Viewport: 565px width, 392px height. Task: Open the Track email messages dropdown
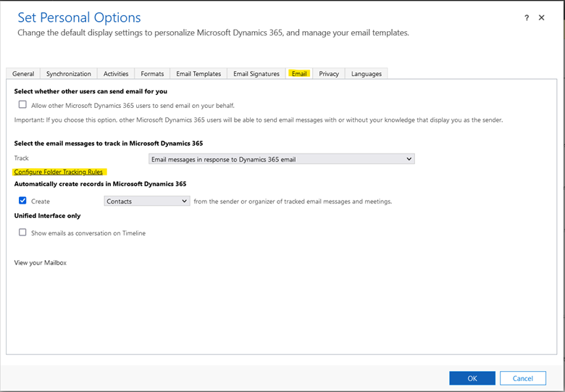[281, 159]
